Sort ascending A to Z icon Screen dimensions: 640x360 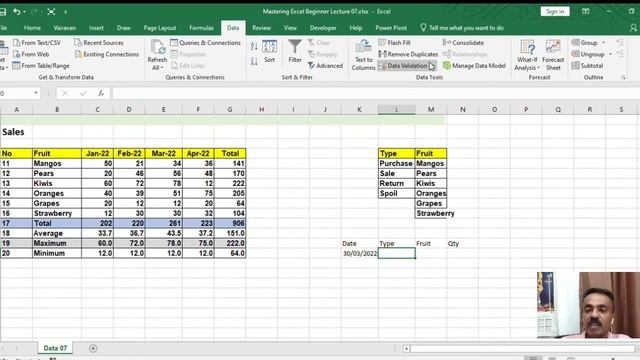point(254,46)
